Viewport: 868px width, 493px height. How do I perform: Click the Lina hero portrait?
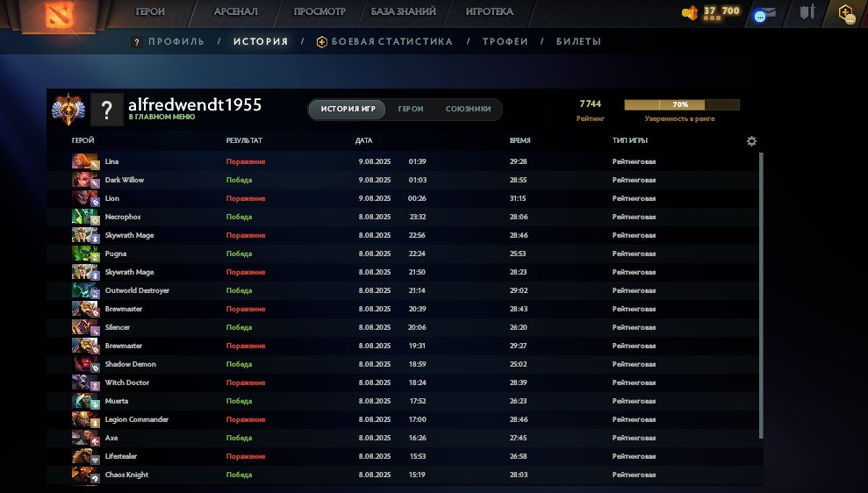click(85, 161)
